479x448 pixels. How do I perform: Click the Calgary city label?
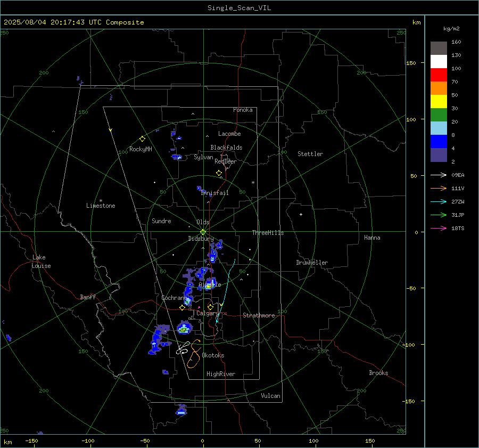pyautogui.click(x=208, y=313)
